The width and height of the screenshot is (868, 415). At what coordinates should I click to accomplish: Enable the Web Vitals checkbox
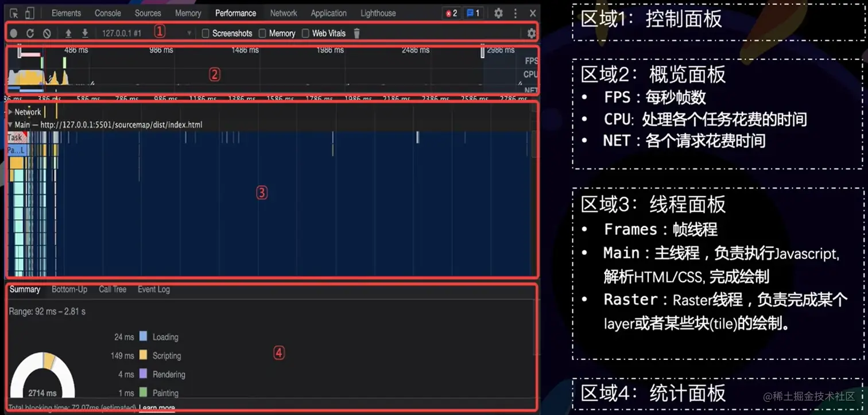pyautogui.click(x=305, y=33)
